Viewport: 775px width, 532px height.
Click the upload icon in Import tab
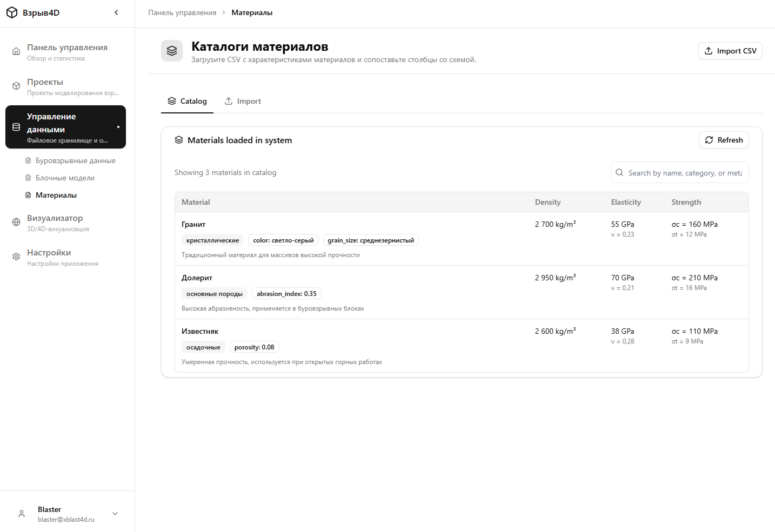tap(229, 101)
